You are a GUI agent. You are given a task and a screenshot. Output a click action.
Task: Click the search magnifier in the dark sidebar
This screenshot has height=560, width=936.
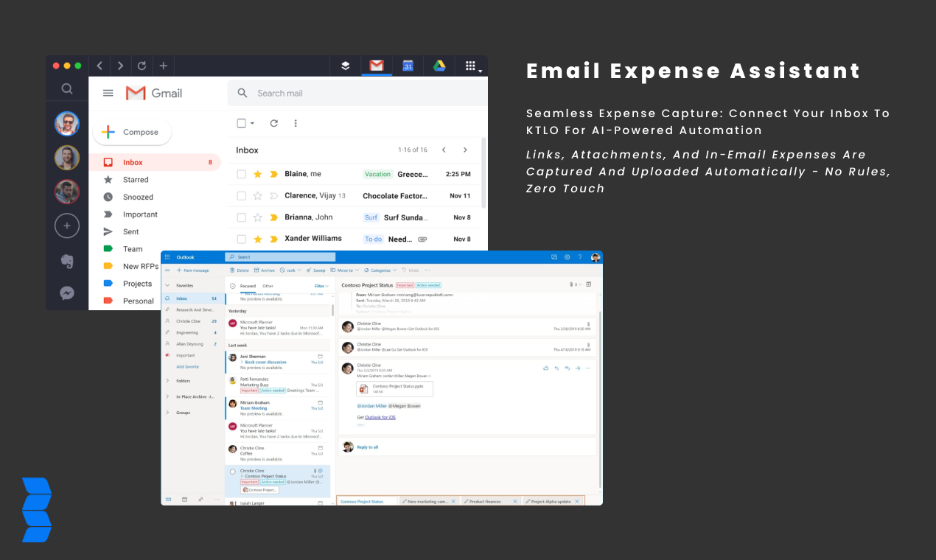click(x=67, y=89)
